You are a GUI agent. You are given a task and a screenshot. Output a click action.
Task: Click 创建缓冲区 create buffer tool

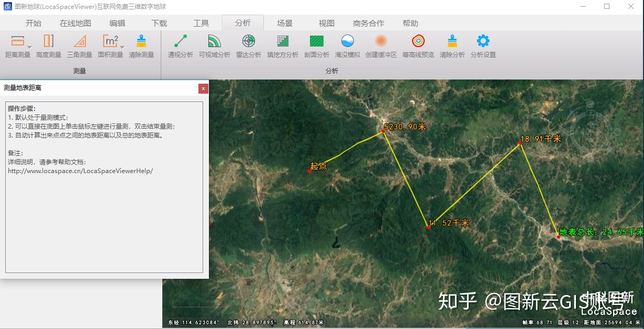pos(381,46)
